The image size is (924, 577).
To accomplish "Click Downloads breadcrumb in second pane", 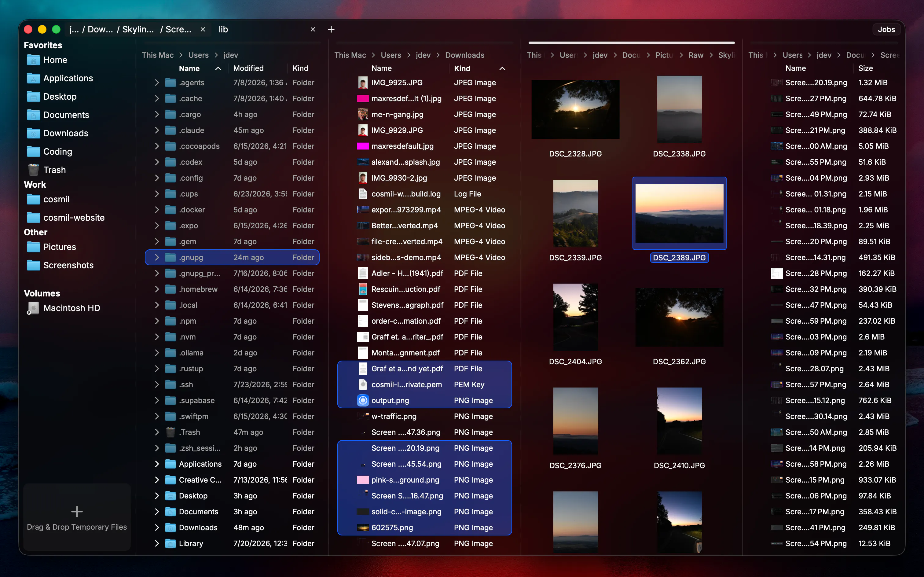I will [465, 55].
